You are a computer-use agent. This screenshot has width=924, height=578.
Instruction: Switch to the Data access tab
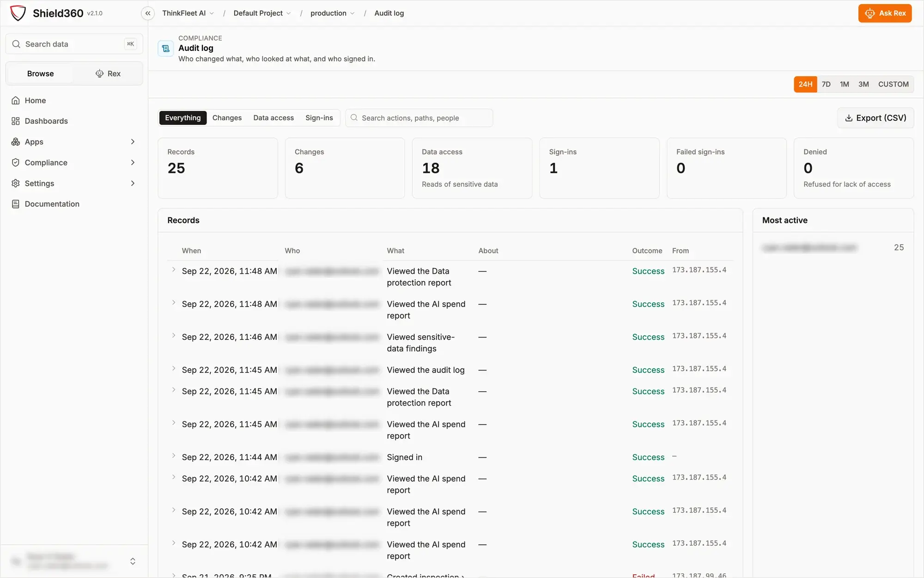coord(274,118)
